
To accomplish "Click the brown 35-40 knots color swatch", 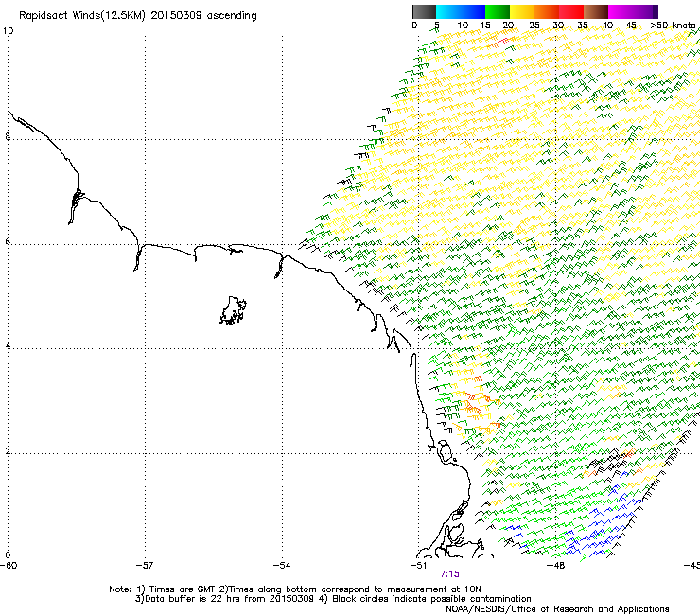I will [596, 11].
